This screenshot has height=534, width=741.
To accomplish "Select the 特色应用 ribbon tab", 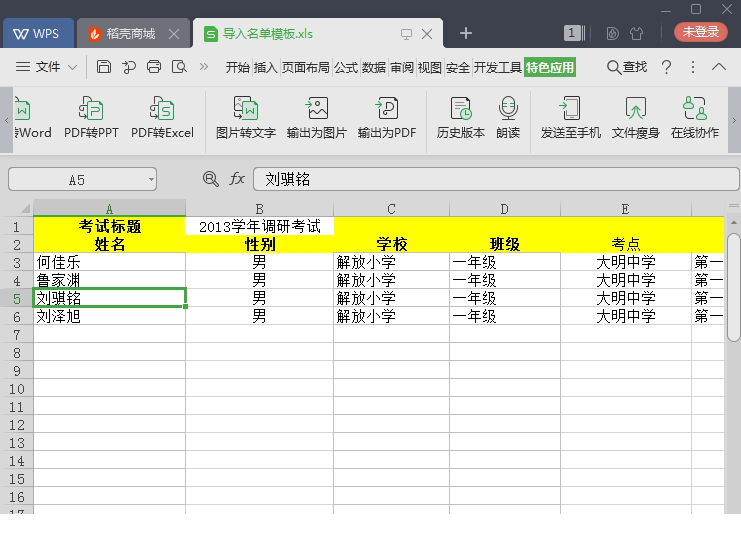I will (x=550, y=68).
